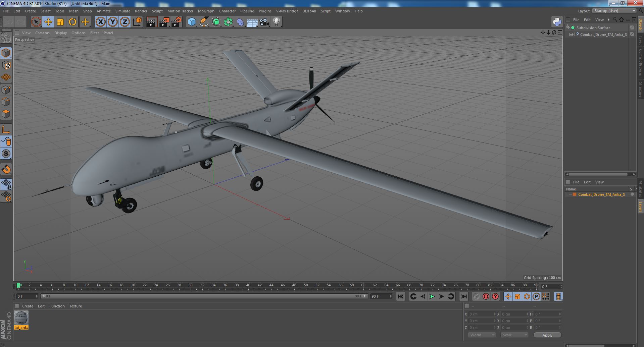Toggle Enable Snap
This screenshot has width=644, height=347.
(x=6, y=169)
